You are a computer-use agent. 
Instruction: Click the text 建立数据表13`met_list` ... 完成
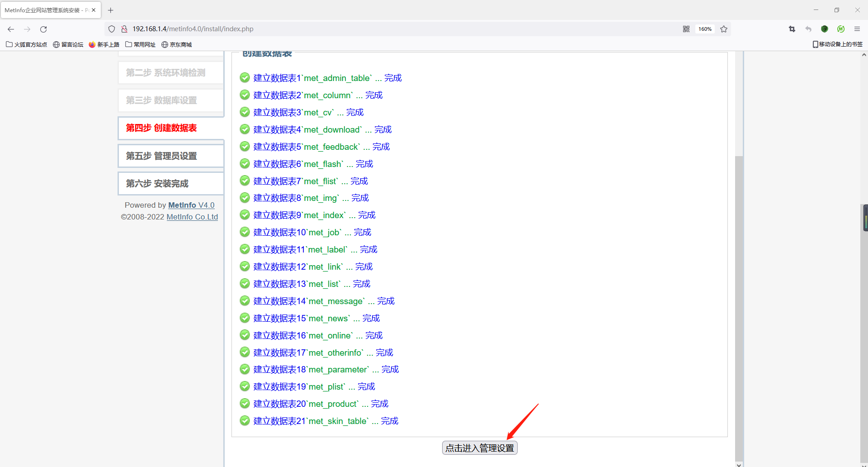[x=312, y=284]
